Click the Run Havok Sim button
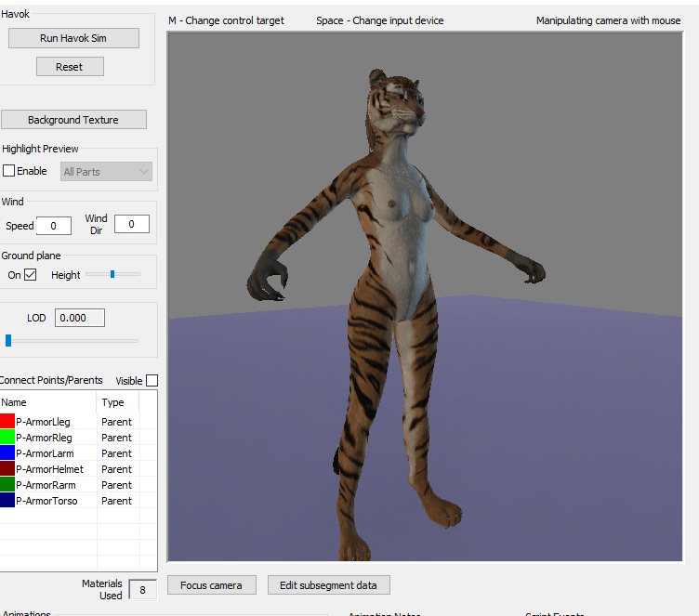This screenshot has height=616, width=699. coord(73,38)
